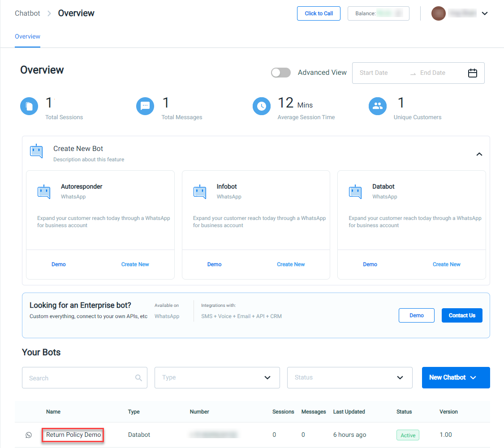Open the date range calendar icon
The width and height of the screenshot is (504, 448).
pos(473,73)
